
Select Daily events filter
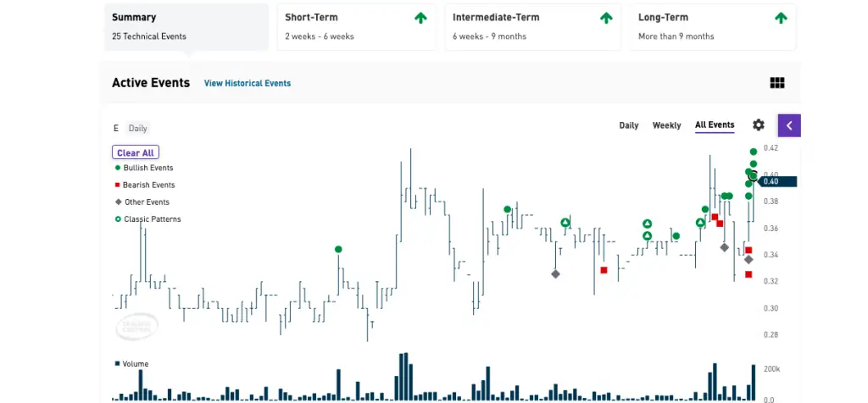pos(629,125)
